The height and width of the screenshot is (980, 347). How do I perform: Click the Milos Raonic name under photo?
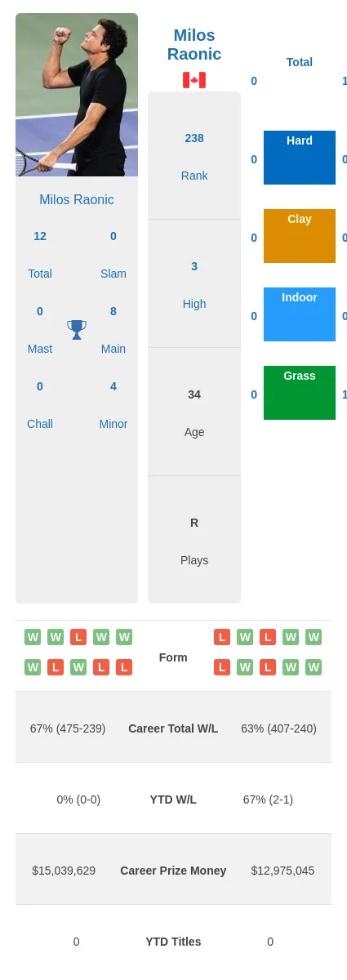pyautogui.click(x=77, y=199)
